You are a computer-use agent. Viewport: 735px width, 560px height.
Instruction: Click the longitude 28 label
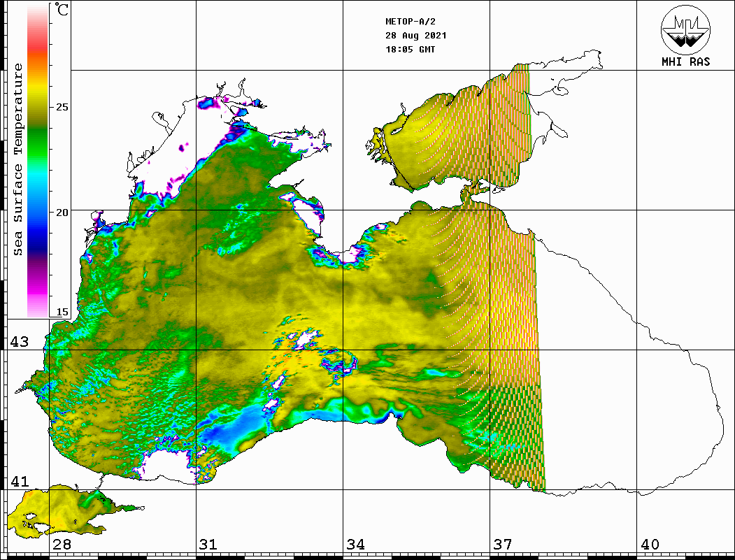[62, 545]
